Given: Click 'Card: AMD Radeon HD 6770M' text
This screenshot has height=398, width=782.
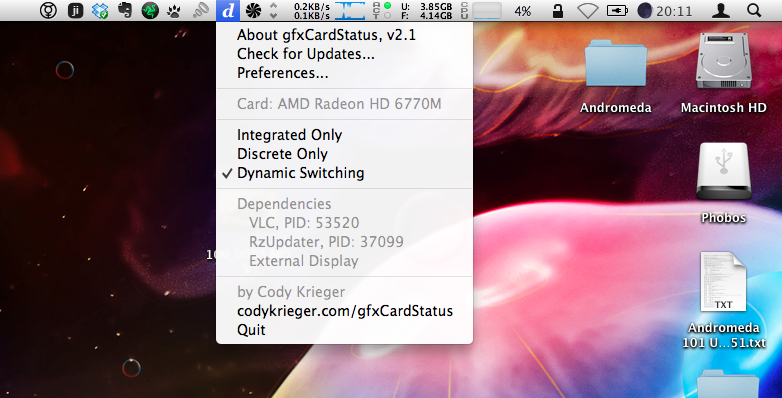Looking at the screenshot, I should coord(339,104).
